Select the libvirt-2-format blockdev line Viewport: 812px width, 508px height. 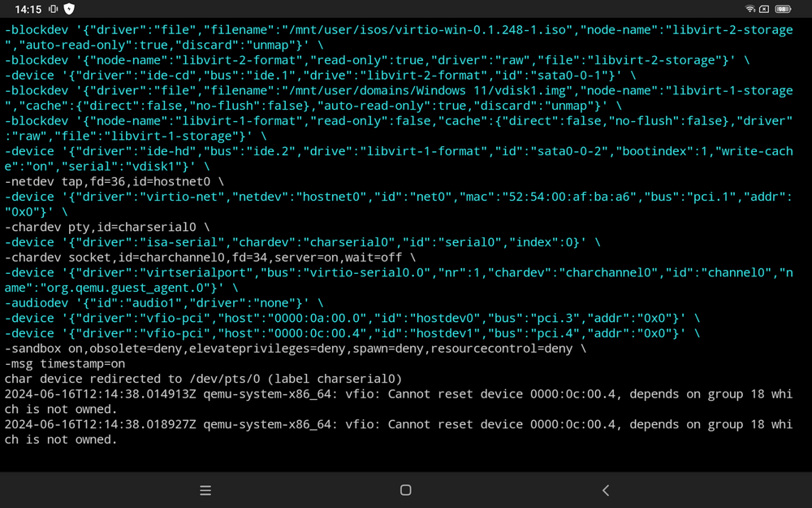[377, 60]
